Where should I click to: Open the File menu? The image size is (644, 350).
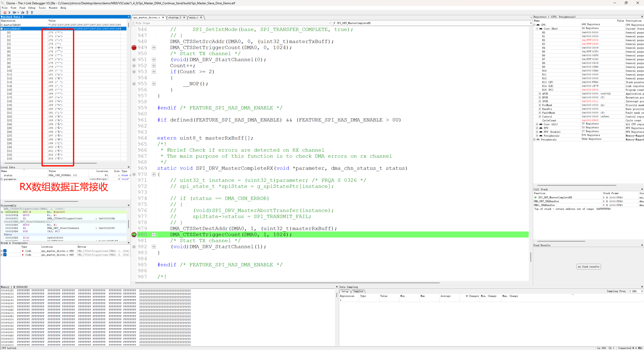[5, 8]
